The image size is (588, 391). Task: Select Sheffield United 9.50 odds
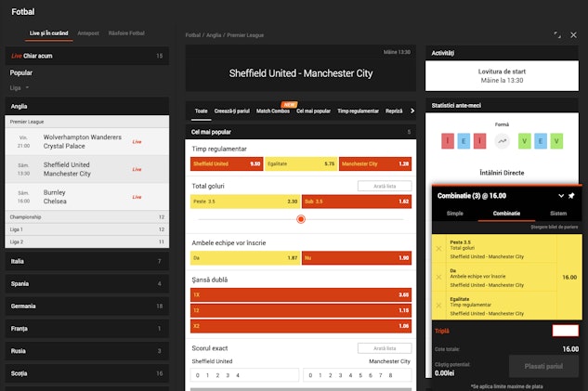(x=226, y=163)
